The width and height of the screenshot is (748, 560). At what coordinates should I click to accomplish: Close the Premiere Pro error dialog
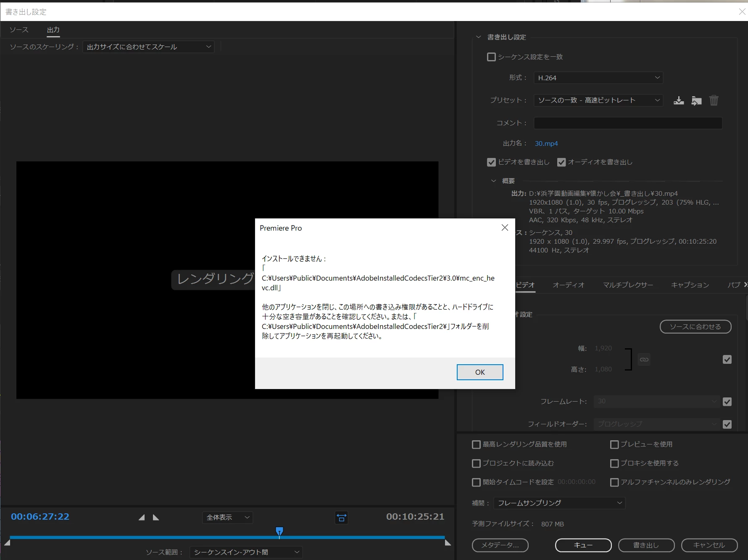[505, 228]
